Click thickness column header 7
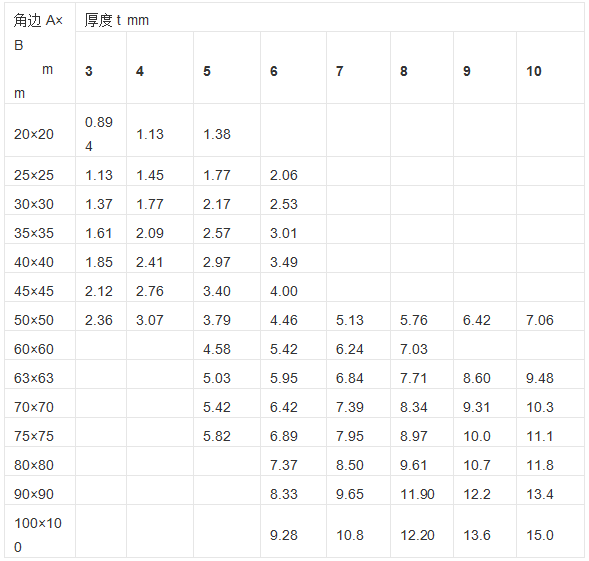 click(340, 71)
